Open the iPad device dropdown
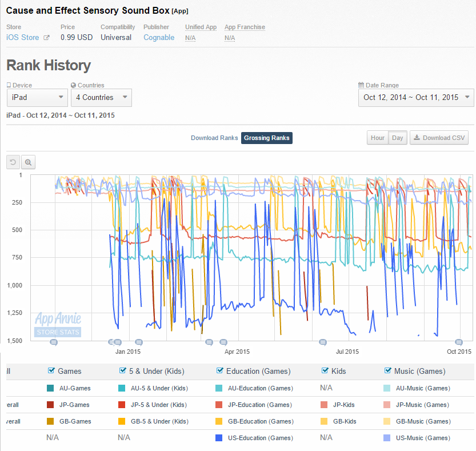The width and height of the screenshot is (476, 451). point(37,98)
